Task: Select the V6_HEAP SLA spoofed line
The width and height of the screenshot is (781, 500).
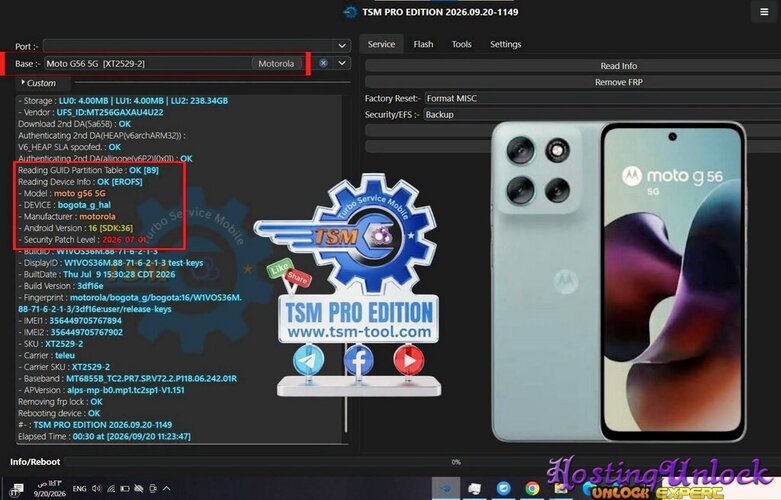Action: [69, 147]
